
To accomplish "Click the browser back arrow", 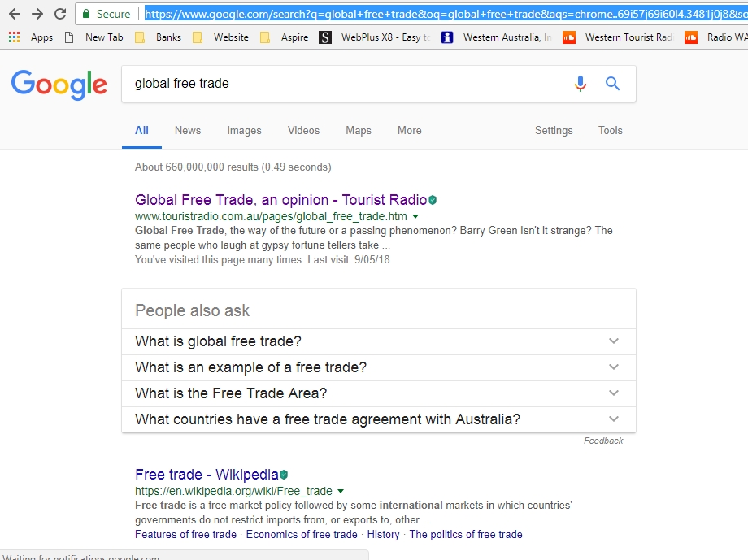I will tap(15, 14).
